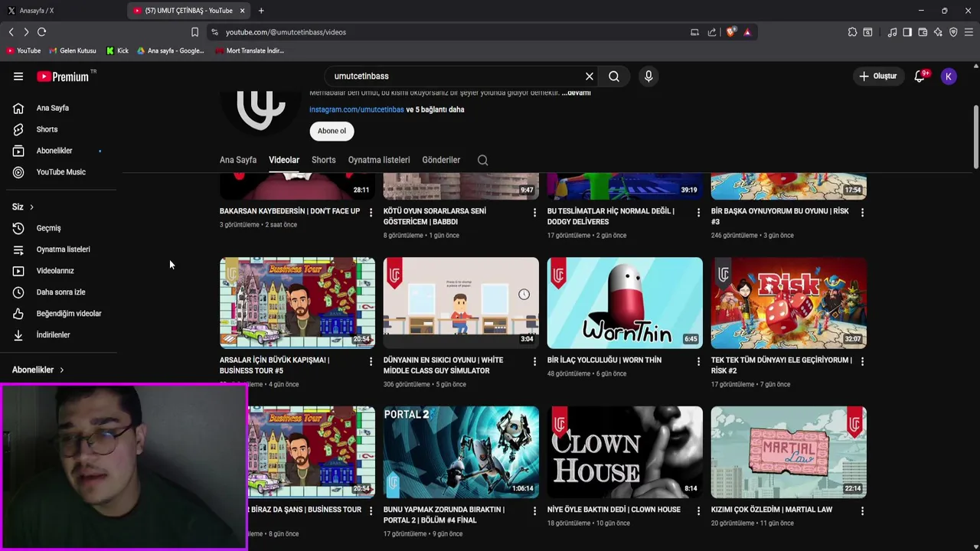Screen dimensions: 980x551
Task: Switch to channel Ana Sayfa tab
Action: coord(238,160)
